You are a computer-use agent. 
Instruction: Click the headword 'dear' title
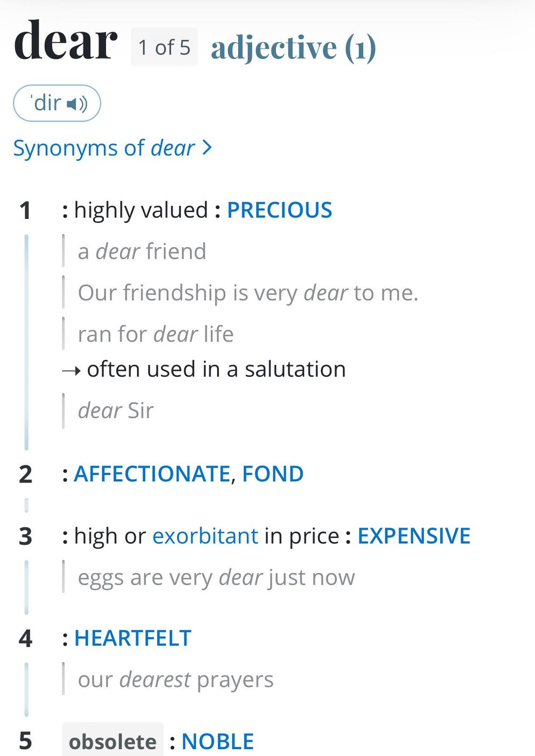coord(65,42)
